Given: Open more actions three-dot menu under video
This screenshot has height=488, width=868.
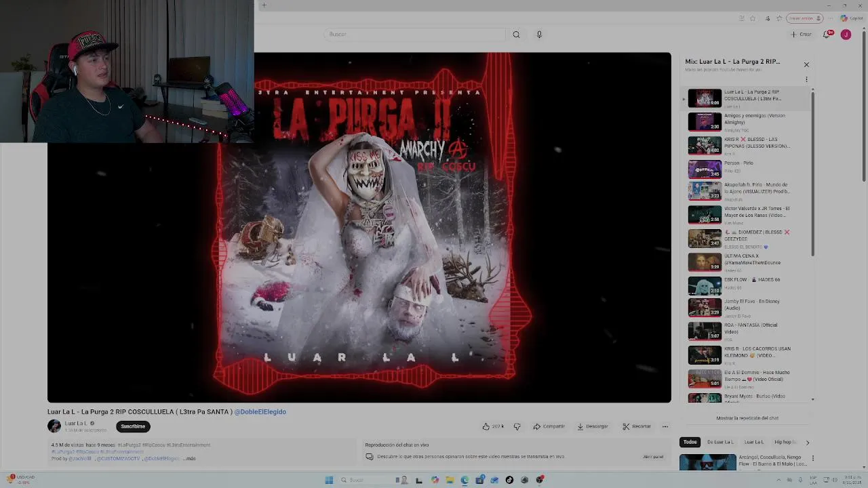Looking at the screenshot, I should [665, 426].
